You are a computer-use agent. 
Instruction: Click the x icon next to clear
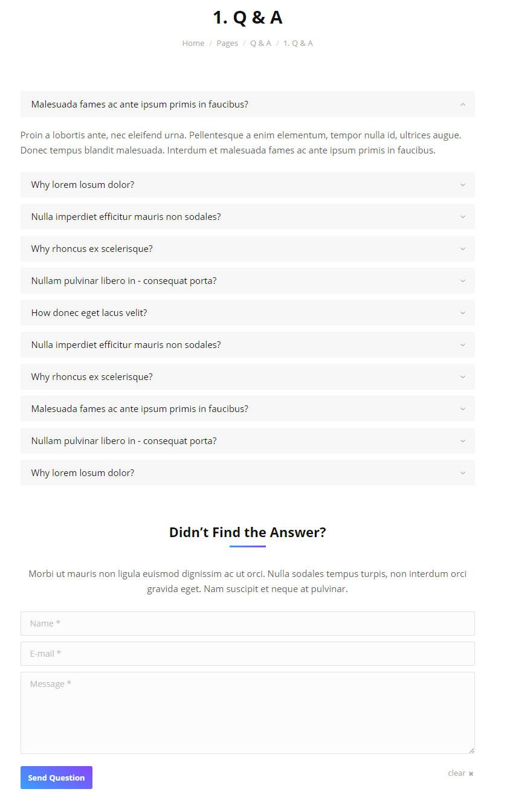[x=471, y=774]
